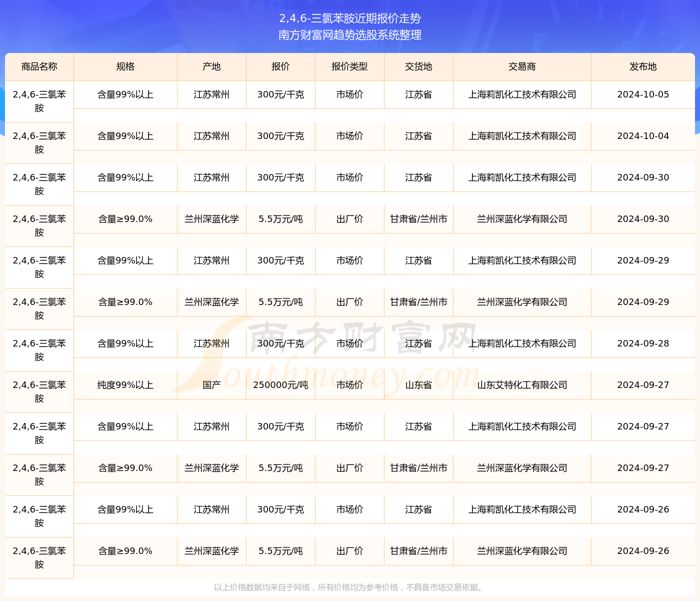
Task: Click 兰州深蓝化学有限公司 in the 2024-09-26 row
Action: point(522,551)
